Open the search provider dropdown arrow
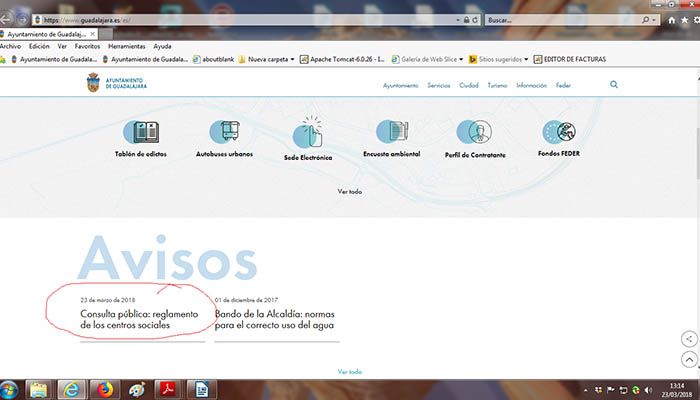This screenshot has width=700, height=400. (654, 20)
